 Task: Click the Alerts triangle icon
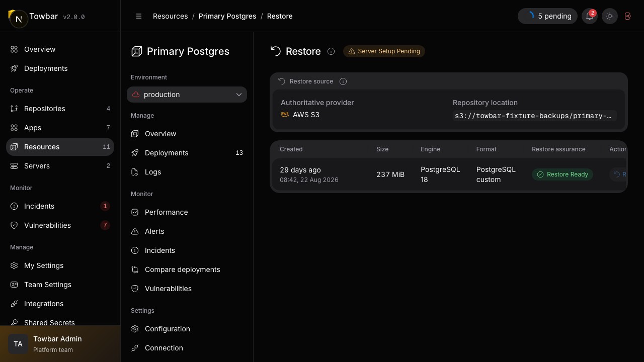tap(135, 231)
